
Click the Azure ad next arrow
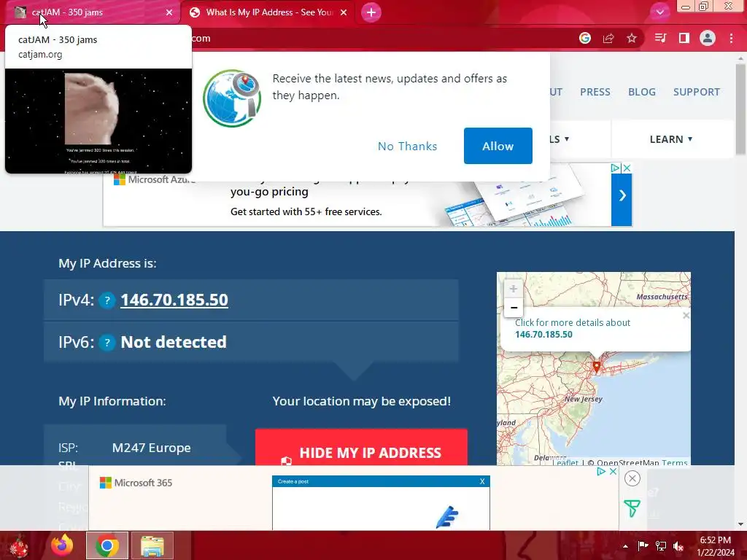622,195
